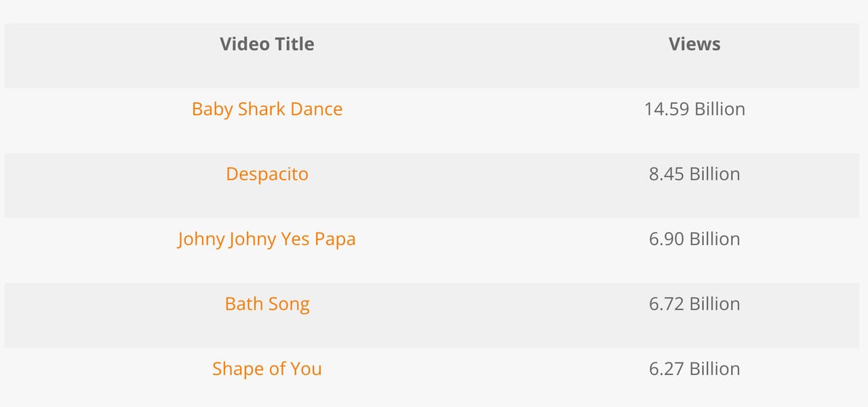Select the 14.59 Billion views value

click(694, 109)
